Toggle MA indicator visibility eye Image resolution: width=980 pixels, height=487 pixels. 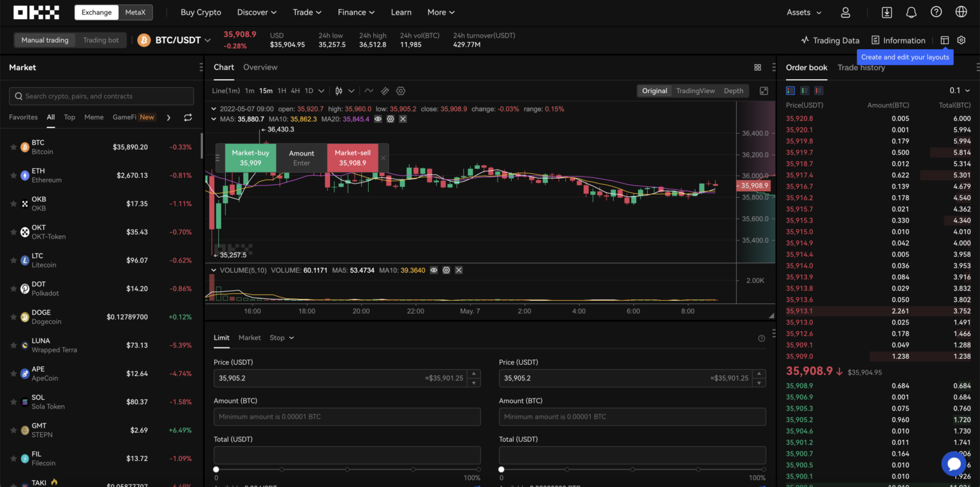[x=378, y=119]
